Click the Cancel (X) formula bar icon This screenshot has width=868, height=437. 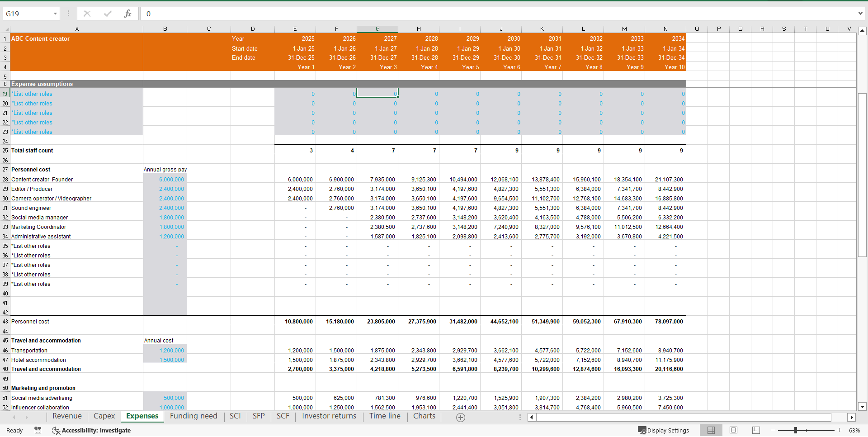[87, 14]
